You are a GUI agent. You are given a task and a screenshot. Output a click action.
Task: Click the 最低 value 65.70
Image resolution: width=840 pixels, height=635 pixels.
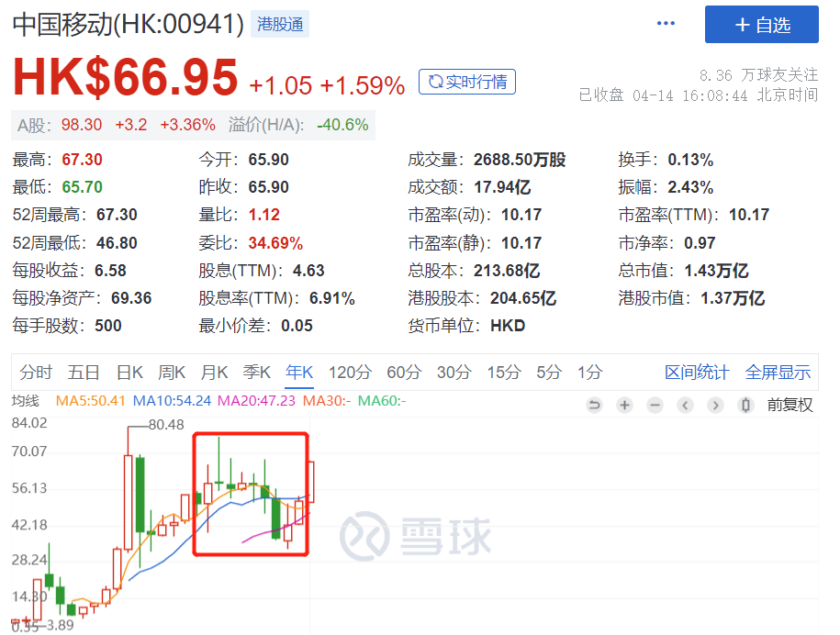(82, 187)
